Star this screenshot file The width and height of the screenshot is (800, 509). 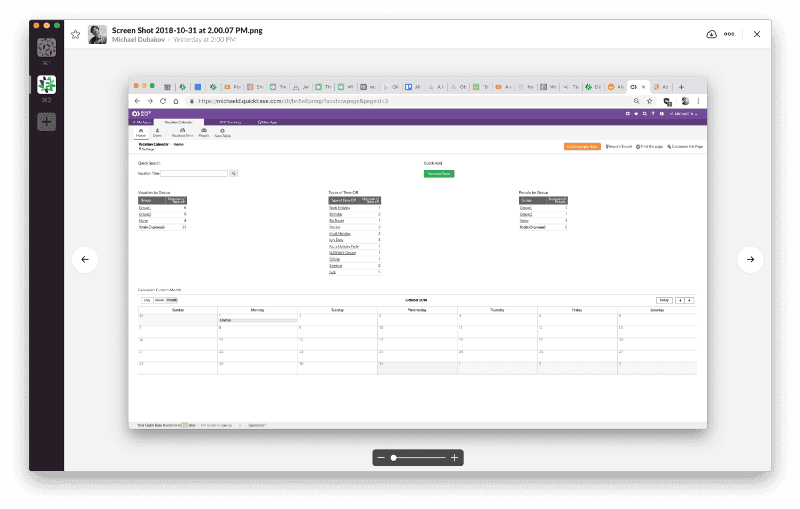75,34
